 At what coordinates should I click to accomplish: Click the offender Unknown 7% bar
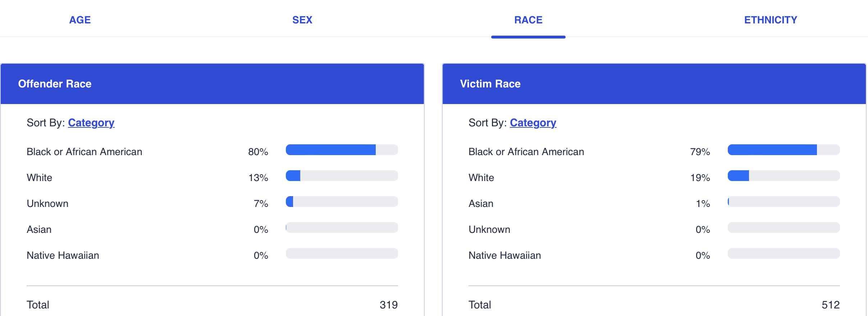point(342,202)
